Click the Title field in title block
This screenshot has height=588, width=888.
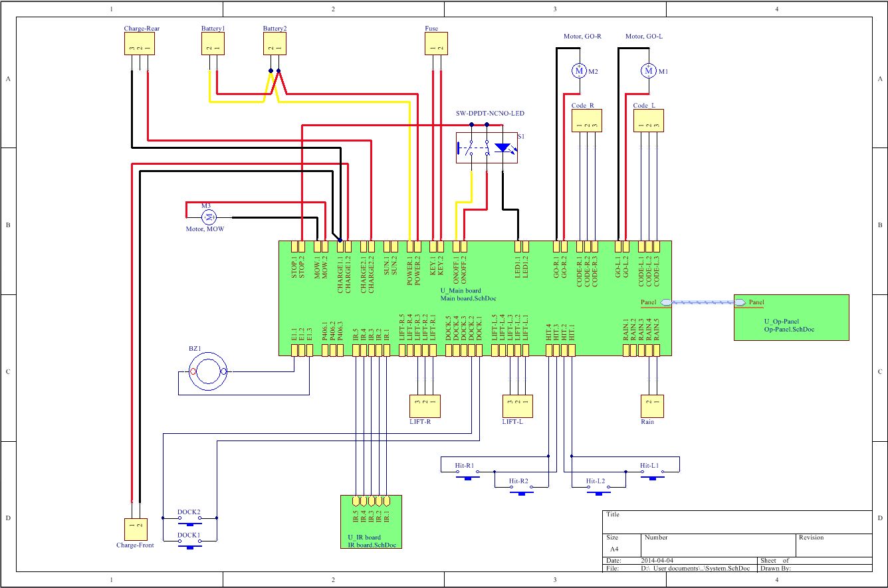(x=736, y=522)
